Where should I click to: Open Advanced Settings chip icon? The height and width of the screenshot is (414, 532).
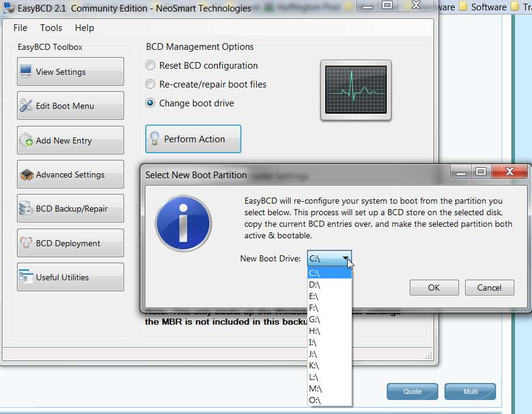(x=26, y=174)
